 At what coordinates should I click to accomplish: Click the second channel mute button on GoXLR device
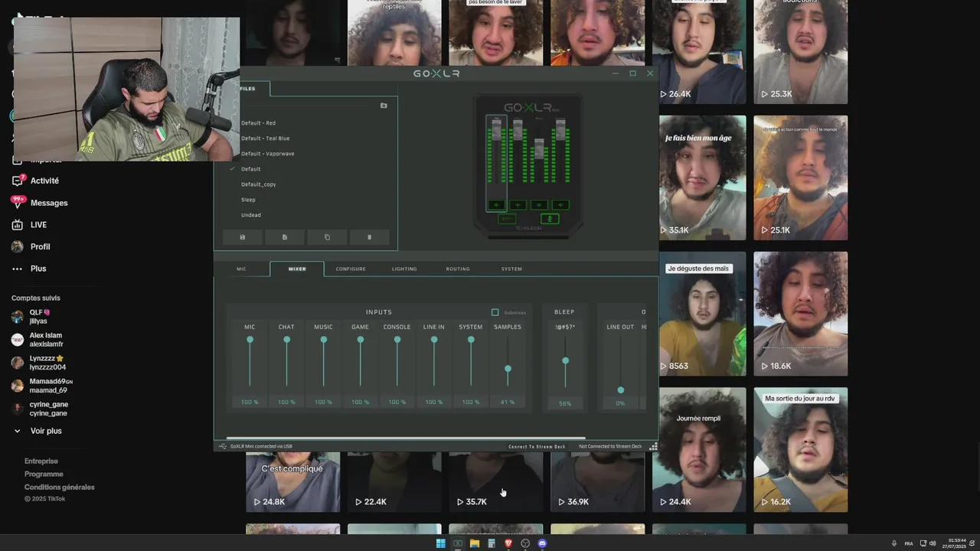[518, 204]
